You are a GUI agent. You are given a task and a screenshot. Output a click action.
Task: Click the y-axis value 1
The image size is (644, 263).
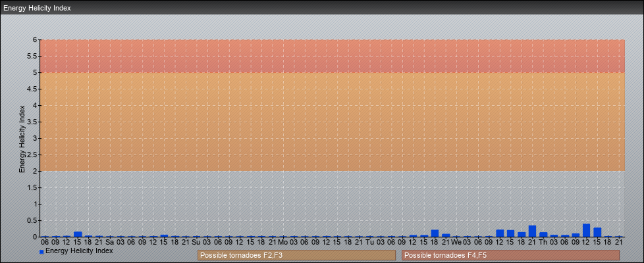click(x=36, y=204)
